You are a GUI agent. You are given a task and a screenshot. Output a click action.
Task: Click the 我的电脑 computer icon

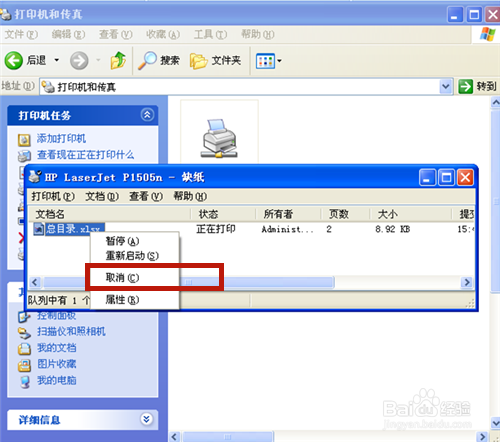tap(24, 382)
